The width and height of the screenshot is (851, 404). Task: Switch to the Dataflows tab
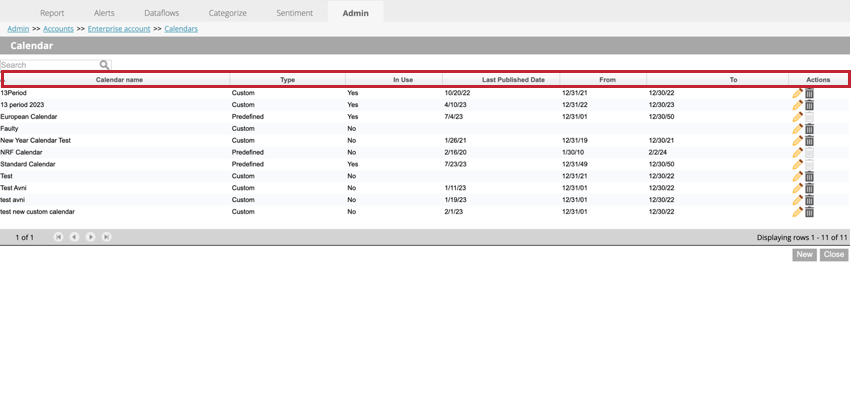[162, 13]
